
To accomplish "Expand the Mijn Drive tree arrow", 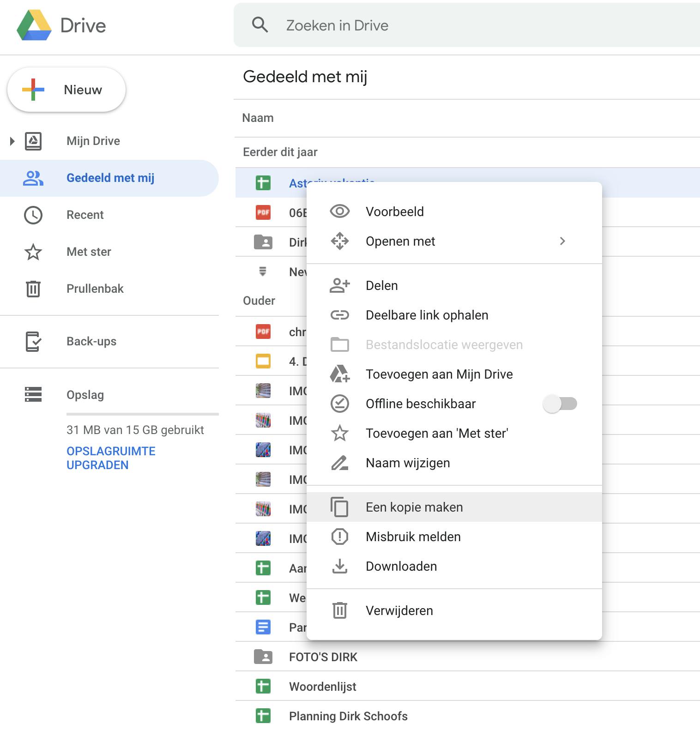I will [12, 141].
